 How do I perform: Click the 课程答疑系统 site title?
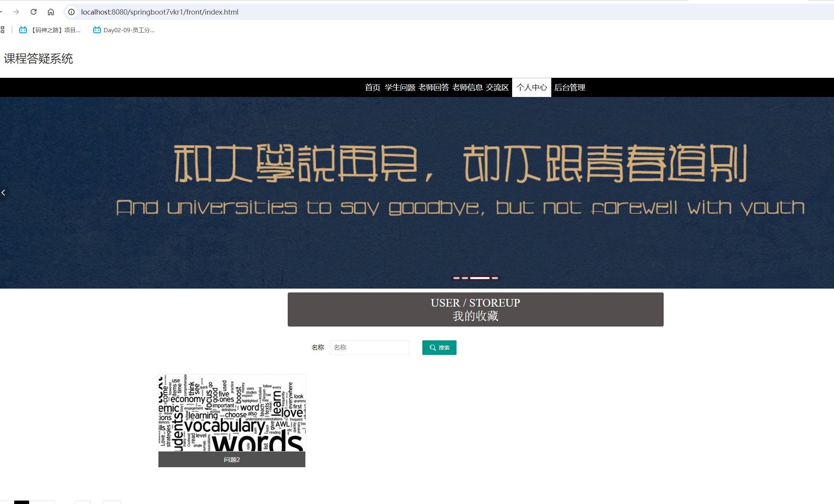click(x=38, y=59)
